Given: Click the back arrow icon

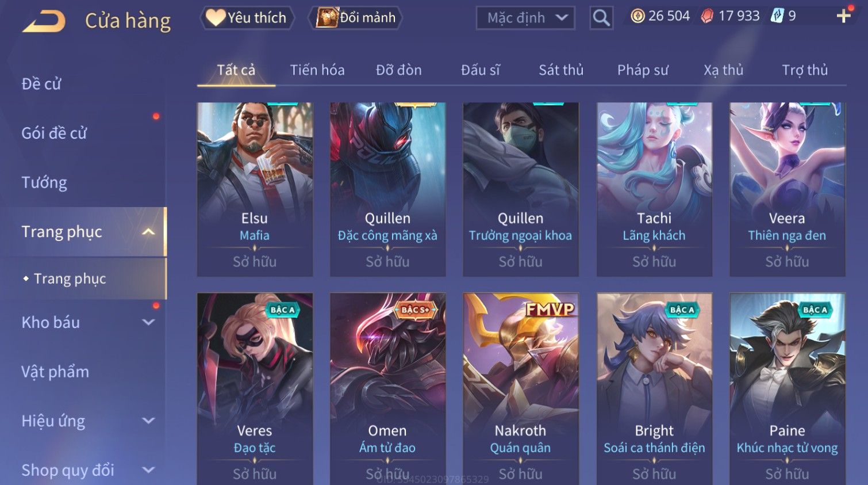Looking at the screenshot, I should (44, 21).
